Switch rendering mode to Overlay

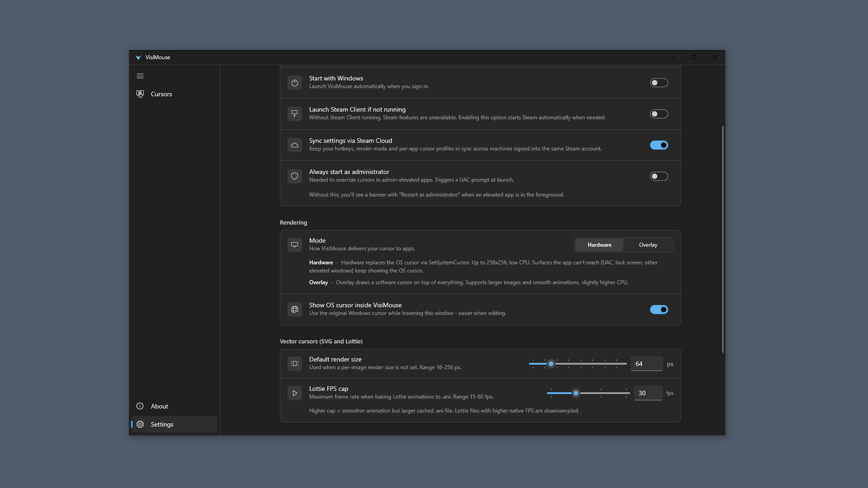pos(648,245)
